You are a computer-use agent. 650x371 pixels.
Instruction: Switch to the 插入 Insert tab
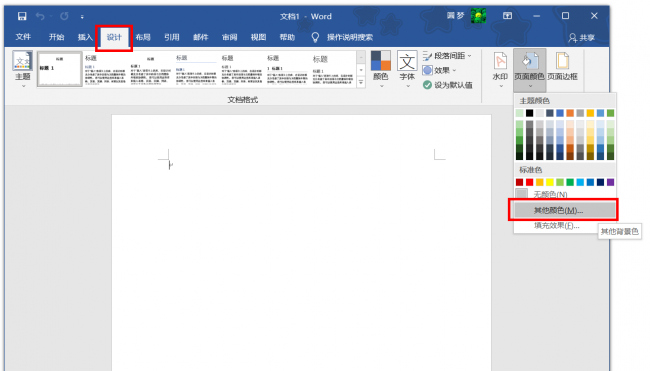[x=85, y=37]
